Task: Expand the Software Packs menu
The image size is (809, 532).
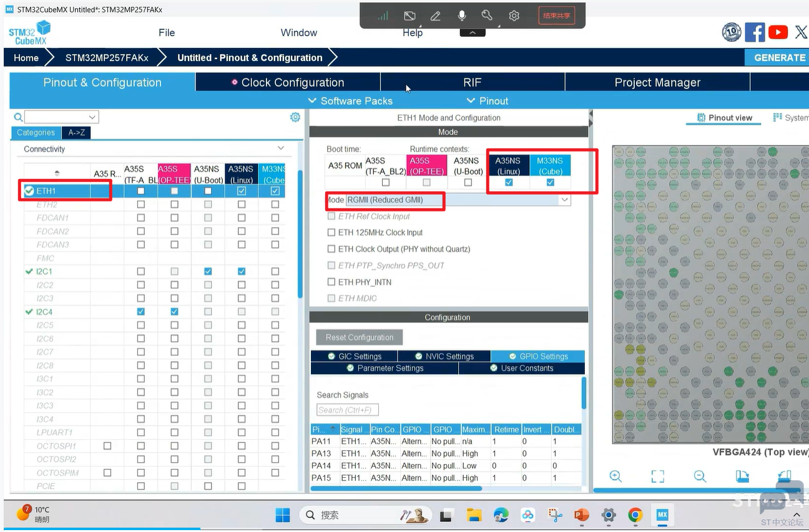Action: [350, 101]
